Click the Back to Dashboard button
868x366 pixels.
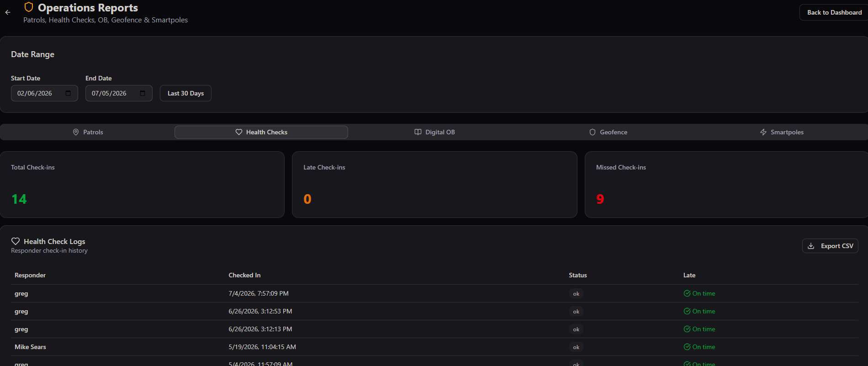[834, 12]
